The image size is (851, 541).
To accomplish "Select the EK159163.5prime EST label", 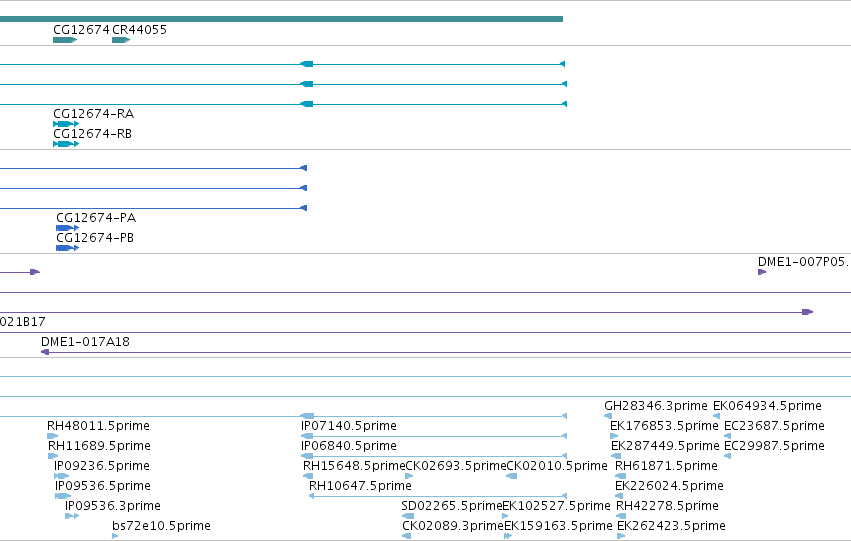I will pos(558,526).
